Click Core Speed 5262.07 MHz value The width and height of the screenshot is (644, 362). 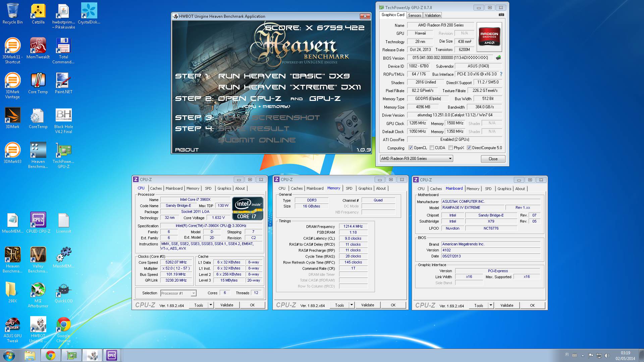176,262
